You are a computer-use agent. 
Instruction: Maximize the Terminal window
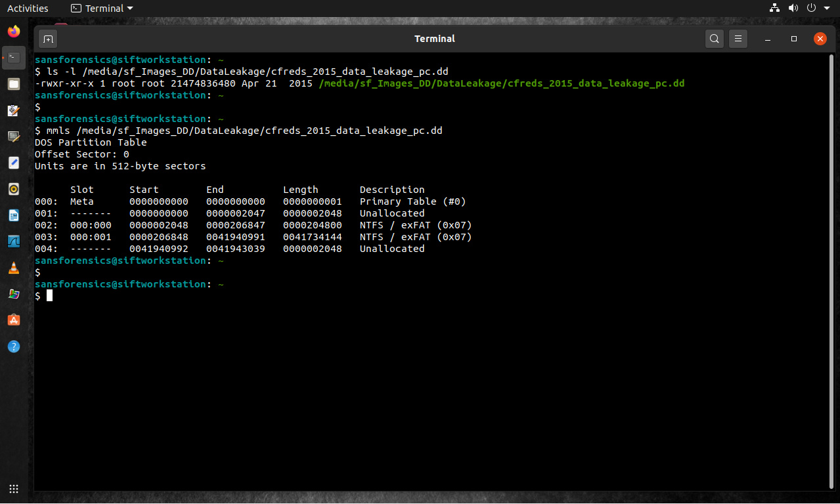(794, 39)
